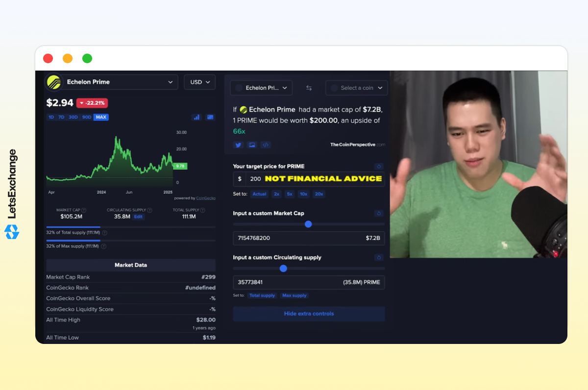588x390 pixels.
Task: Click the Market Data section header
Action: (x=131, y=265)
